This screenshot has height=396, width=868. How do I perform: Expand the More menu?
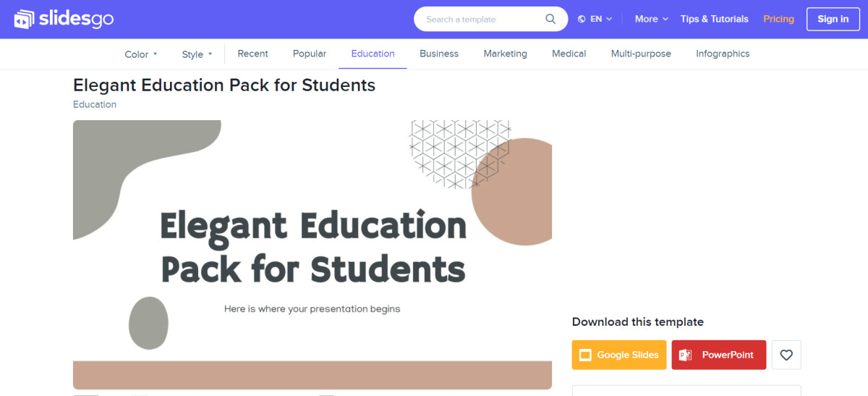point(652,19)
